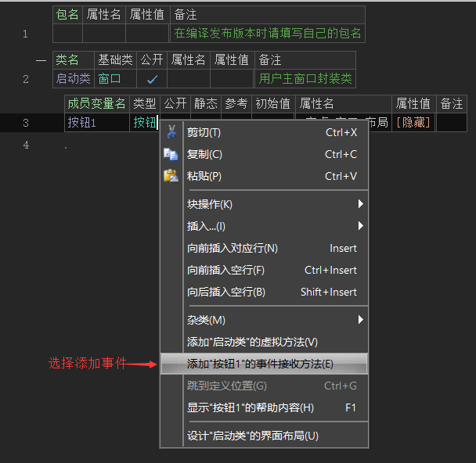Collapse the 类名 section with minus sign
The width and height of the screenshot is (476, 463).
pyautogui.click(x=41, y=61)
